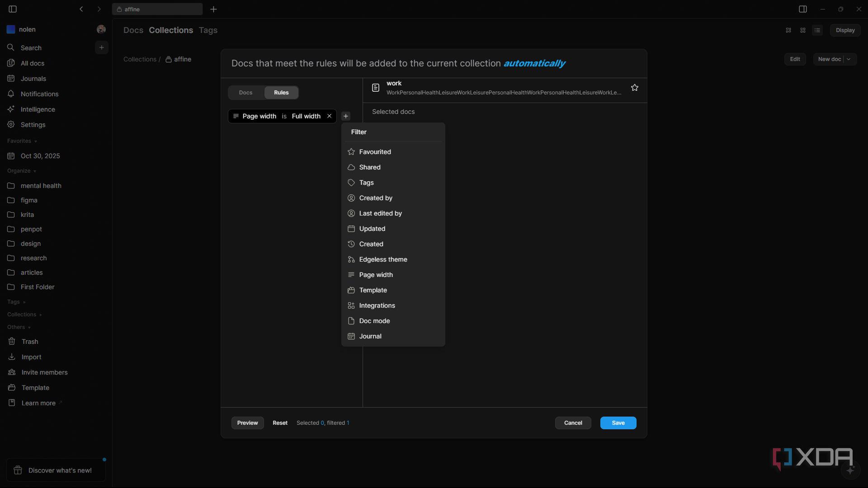Click the user avatar next to nolen
Image resolution: width=868 pixels, height=488 pixels.
[101, 29]
